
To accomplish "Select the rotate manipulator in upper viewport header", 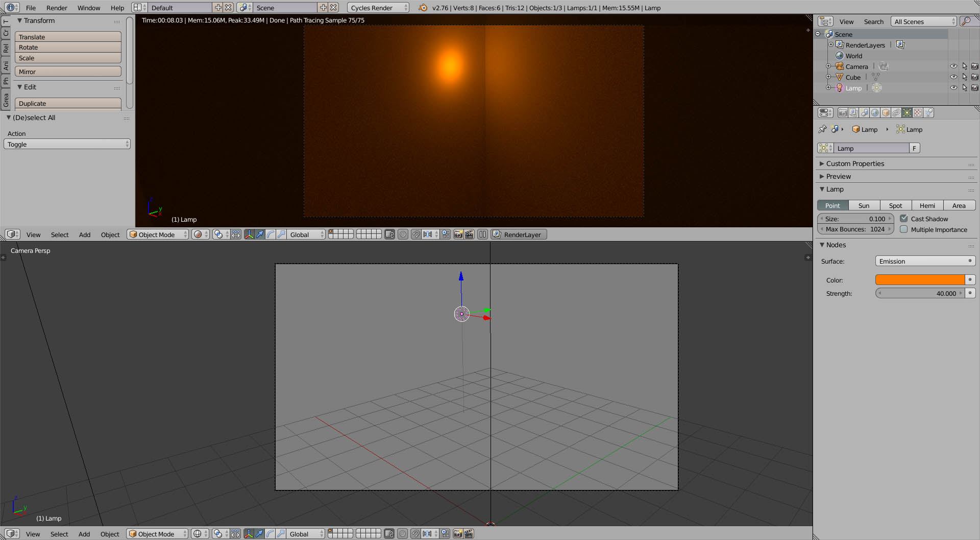I will click(x=271, y=234).
